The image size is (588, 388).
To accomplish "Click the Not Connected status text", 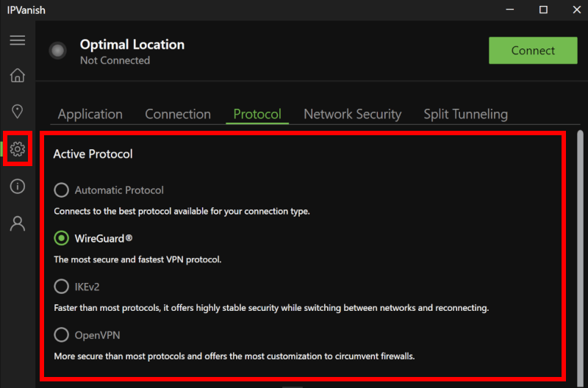I will tap(115, 60).
